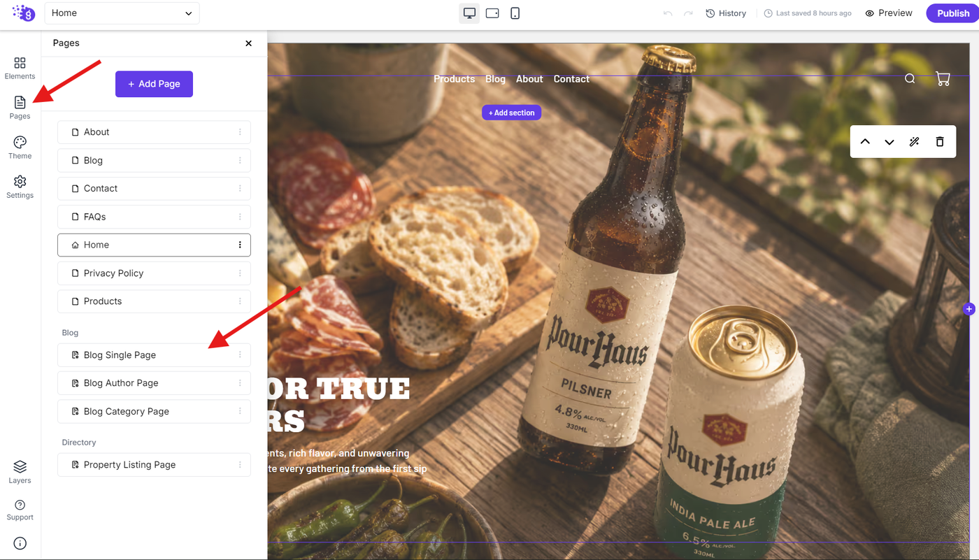Close the Pages panel

pyautogui.click(x=248, y=43)
